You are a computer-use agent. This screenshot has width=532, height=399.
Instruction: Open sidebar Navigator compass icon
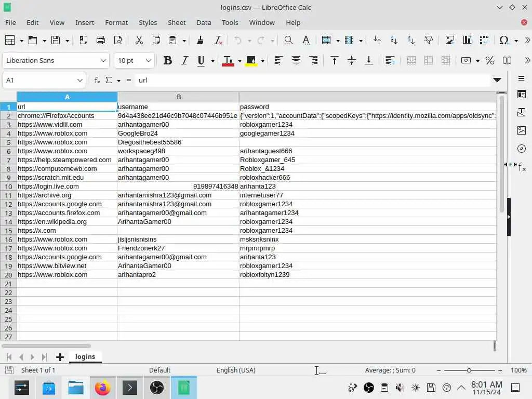(522, 149)
